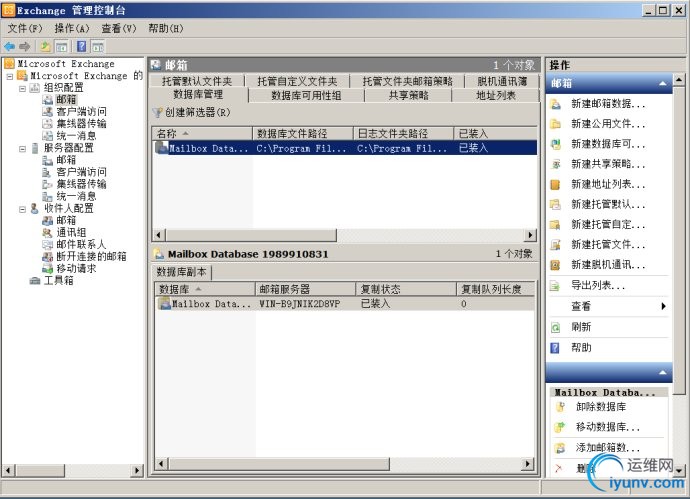Viewport: 690px width, 499px height.
Task: Select 集线器传输 under 服务器配置
Action: (81, 184)
